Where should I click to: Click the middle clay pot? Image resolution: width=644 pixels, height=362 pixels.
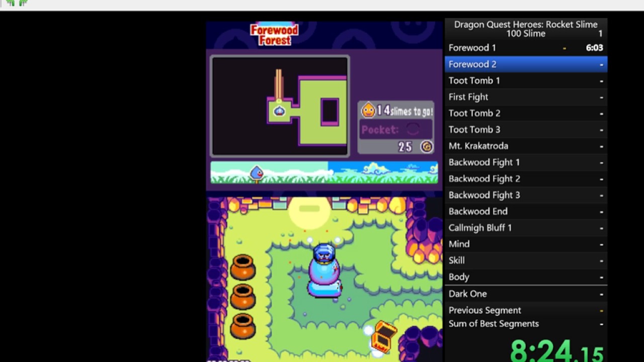tap(243, 297)
